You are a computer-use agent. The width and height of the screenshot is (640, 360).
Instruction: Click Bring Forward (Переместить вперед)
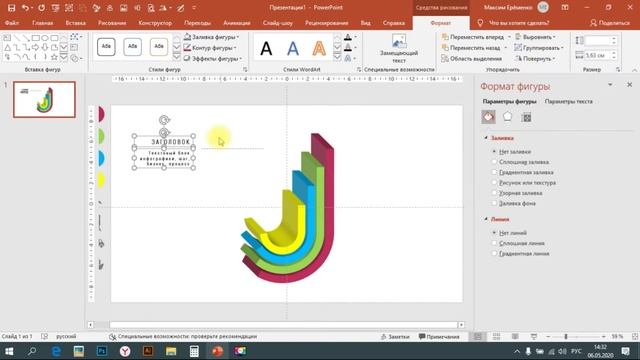[x=473, y=37]
